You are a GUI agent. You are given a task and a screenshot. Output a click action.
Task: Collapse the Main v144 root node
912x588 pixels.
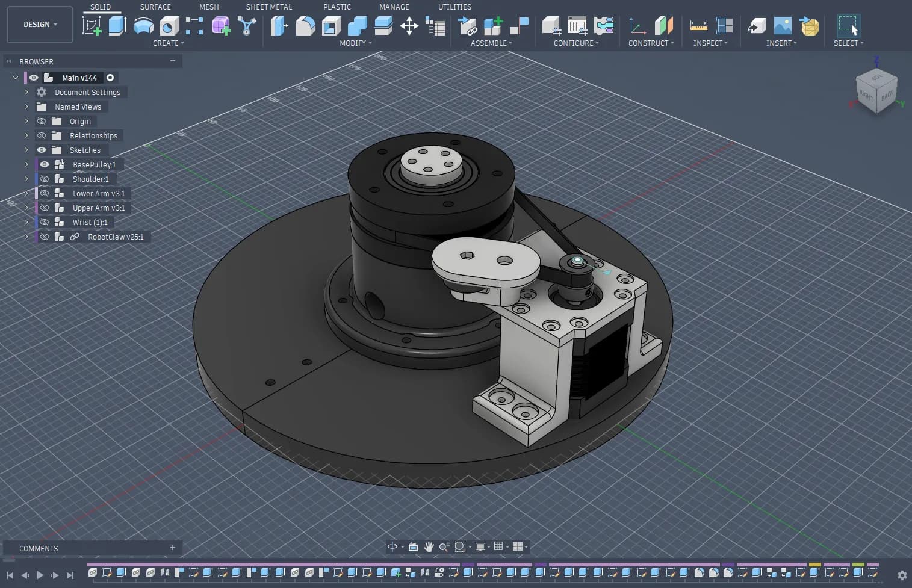(16, 78)
